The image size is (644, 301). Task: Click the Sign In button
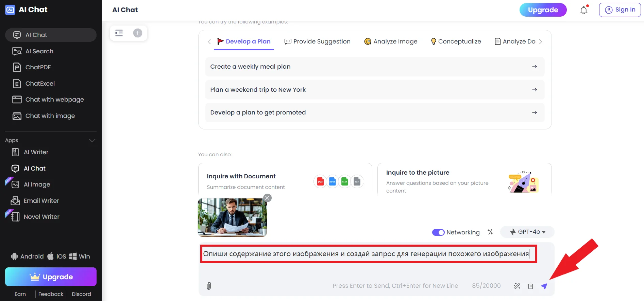pyautogui.click(x=620, y=10)
